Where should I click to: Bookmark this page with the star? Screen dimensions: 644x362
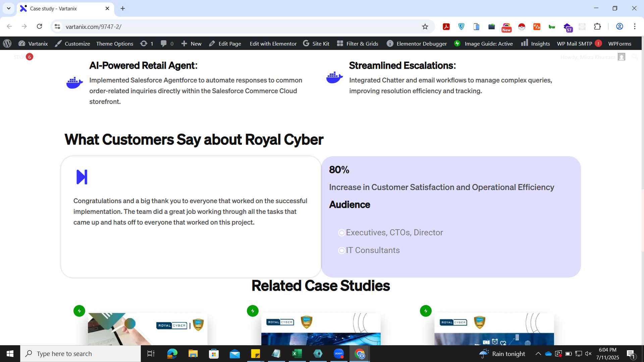click(425, 26)
